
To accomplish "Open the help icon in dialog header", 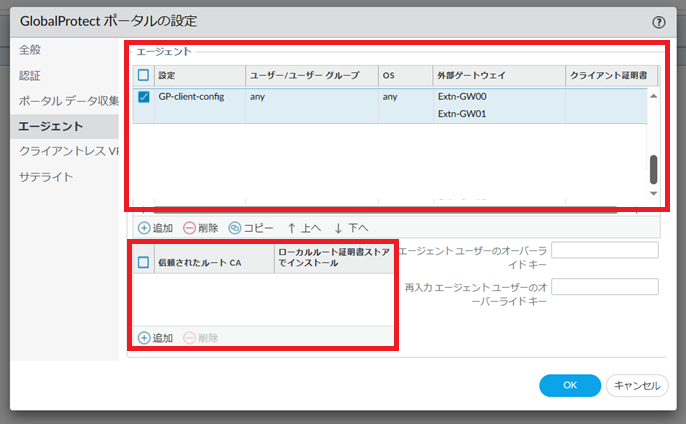I will [x=658, y=22].
